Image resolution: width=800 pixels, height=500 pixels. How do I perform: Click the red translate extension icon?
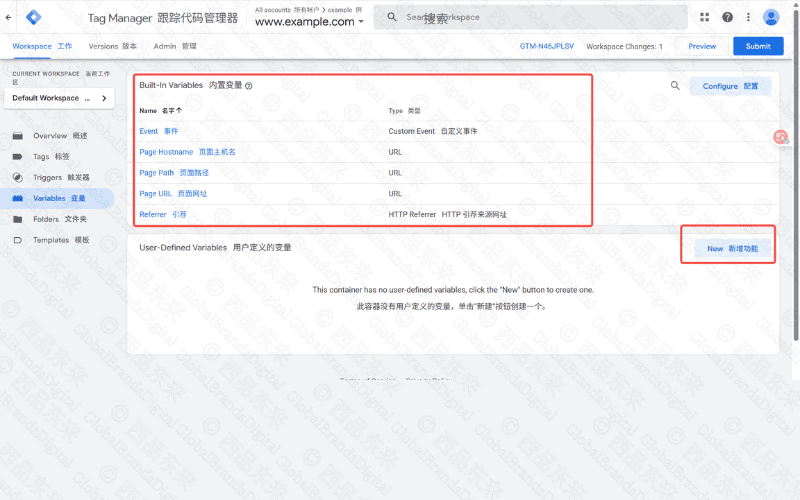pyautogui.click(x=781, y=137)
